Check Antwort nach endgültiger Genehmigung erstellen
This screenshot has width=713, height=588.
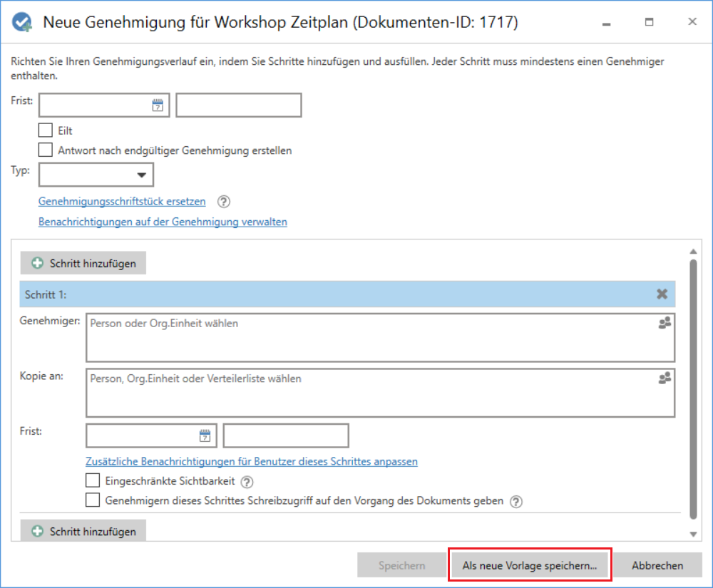(x=46, y=150)
